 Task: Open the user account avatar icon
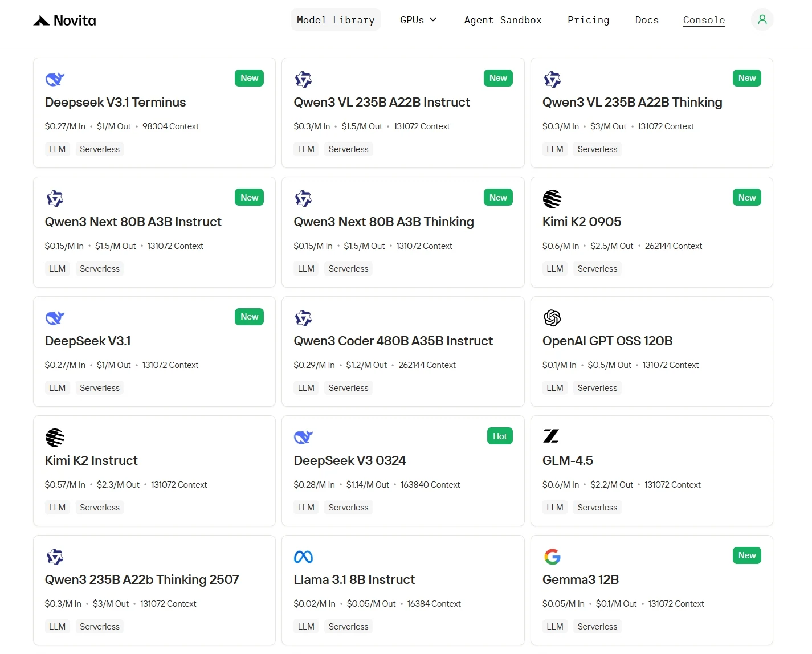[762, 20]
